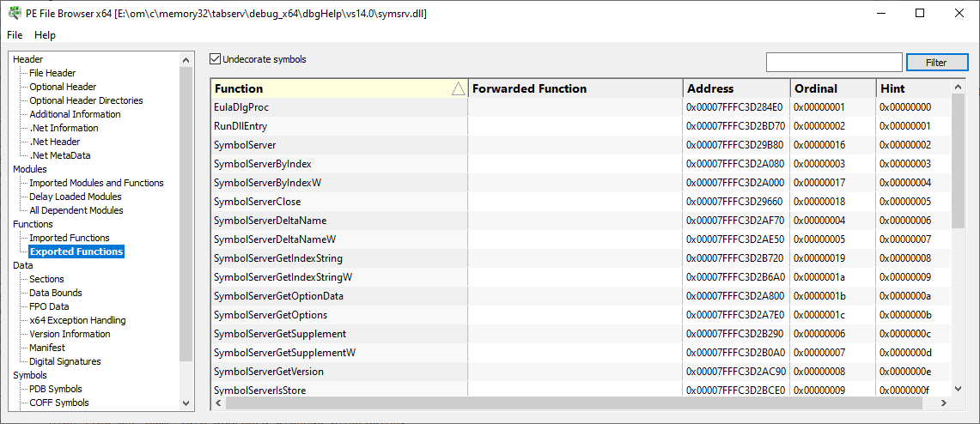The width and height of the screenshot is (980, 424).
Task: Select Optional Header tree item
Action: coord(63,87)
